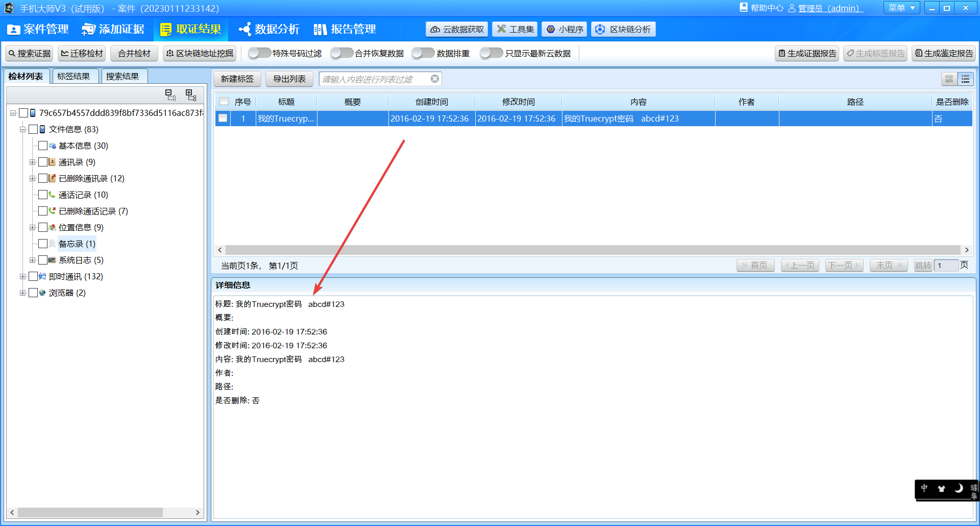Expand the 浏览器 node

(23, 293)
